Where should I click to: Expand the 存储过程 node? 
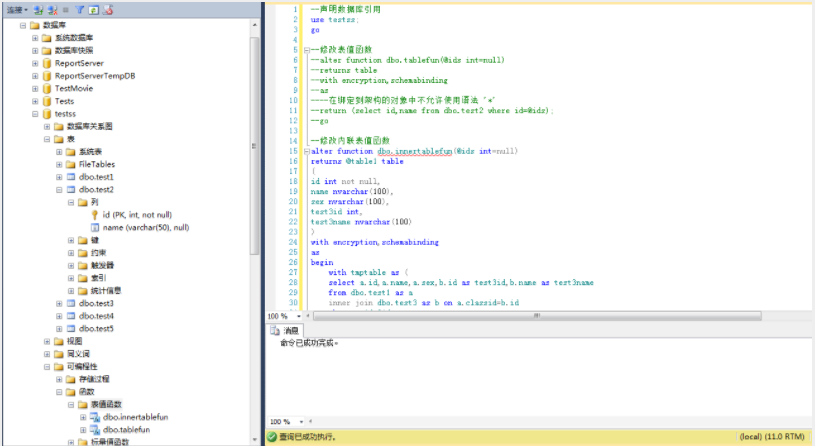(59, 379)
